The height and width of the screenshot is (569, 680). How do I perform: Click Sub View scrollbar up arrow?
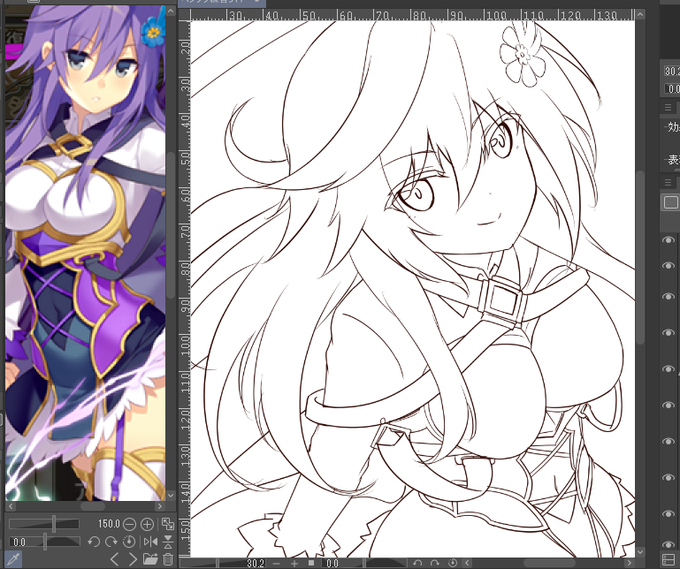click(x=170, y=11)
